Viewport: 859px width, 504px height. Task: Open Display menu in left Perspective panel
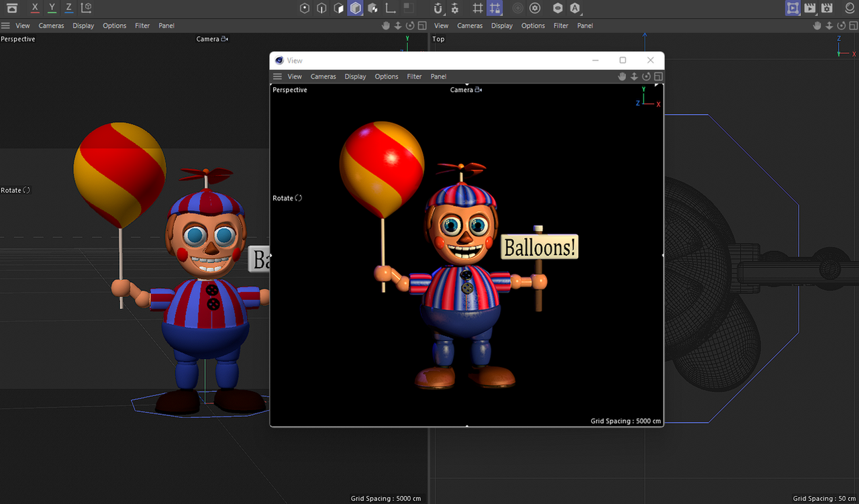click(x=83, y=26)
